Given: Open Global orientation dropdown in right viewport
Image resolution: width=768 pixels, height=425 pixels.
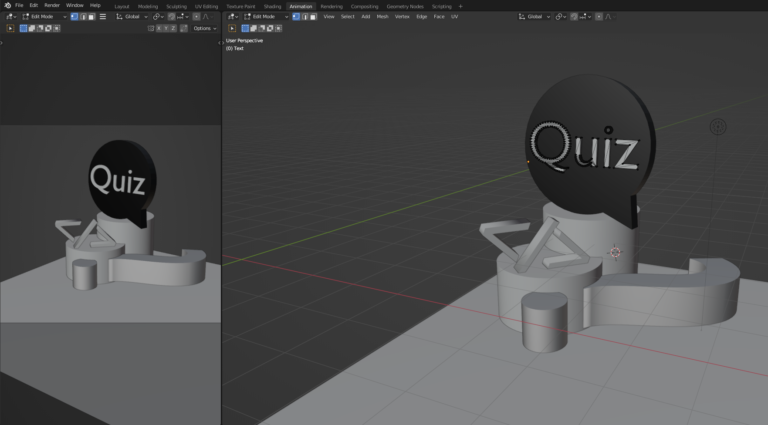Looking at the screenshot, I should [x=534, y=17].
